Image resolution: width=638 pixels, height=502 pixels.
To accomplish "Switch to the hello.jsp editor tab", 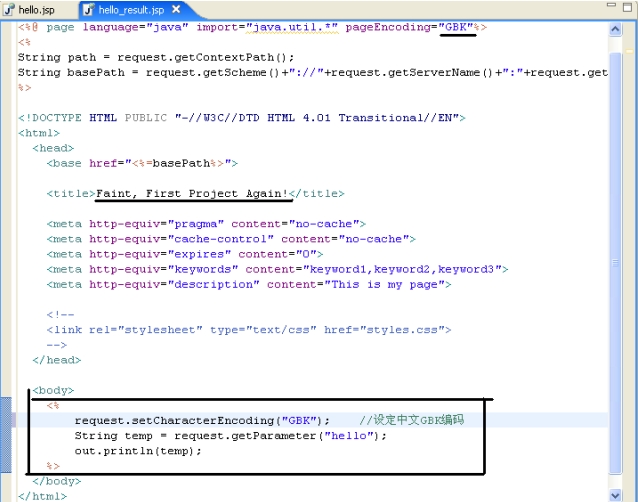I will tap(36, 10).
